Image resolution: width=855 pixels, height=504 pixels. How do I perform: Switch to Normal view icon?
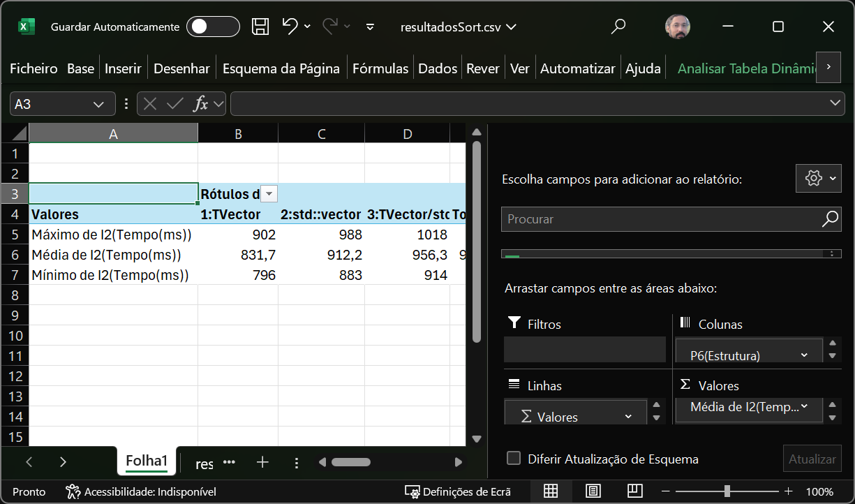551,491
